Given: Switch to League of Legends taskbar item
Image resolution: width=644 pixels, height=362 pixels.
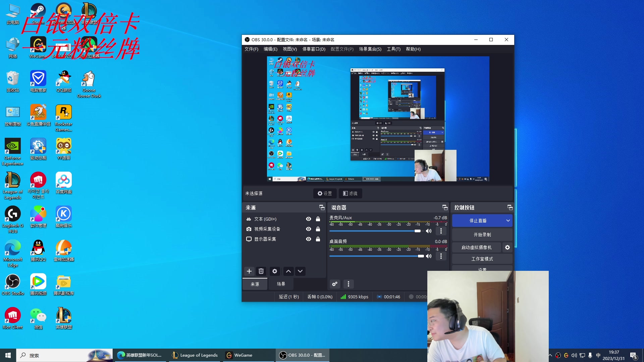Looking at the screenshot, I should 195,355.
